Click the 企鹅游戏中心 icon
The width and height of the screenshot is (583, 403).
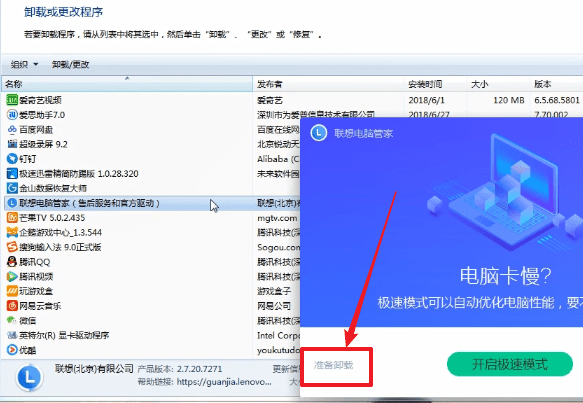(x=12, y=232)
